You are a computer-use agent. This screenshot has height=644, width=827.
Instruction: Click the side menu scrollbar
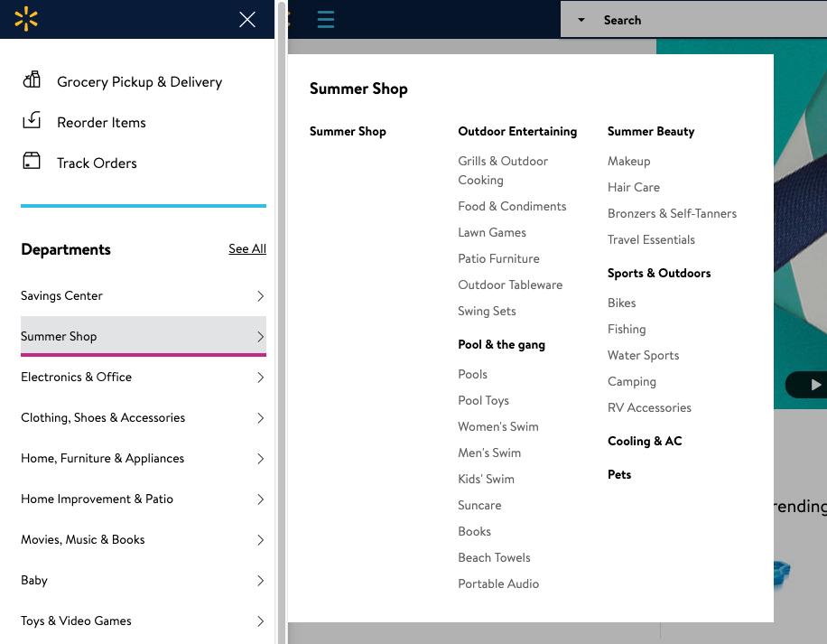(x=282, y=322)
